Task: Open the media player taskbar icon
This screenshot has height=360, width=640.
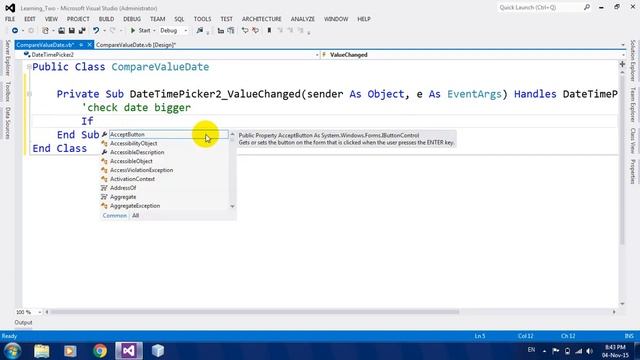Action: 70,351
